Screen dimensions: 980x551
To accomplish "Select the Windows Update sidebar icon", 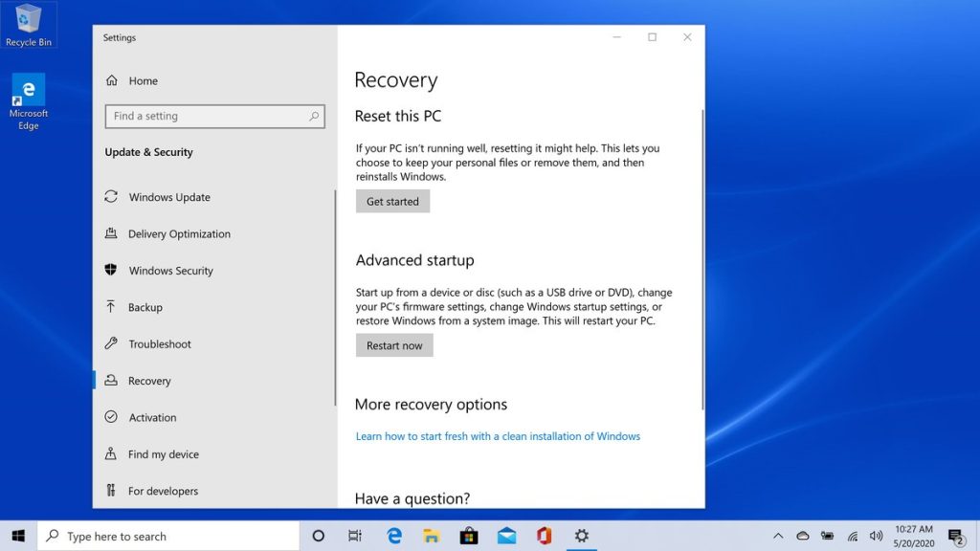I will 112,197.
